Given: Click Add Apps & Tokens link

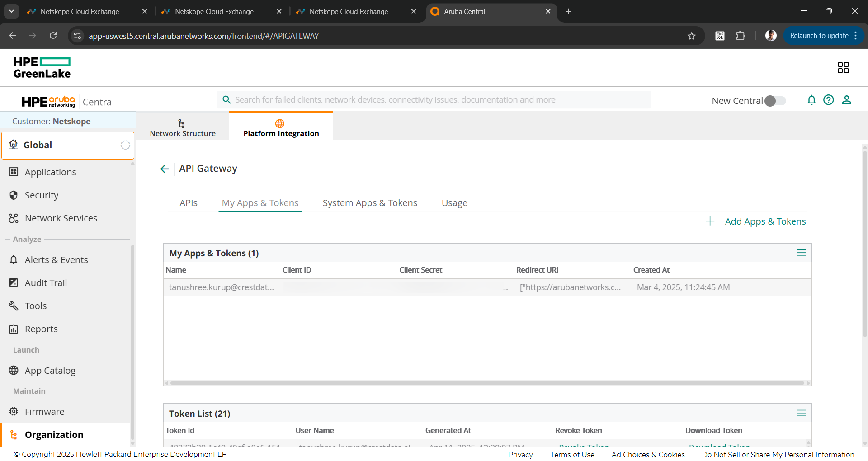Looking at the screenshot, I should pyautogui.click(x=765, y=221).
